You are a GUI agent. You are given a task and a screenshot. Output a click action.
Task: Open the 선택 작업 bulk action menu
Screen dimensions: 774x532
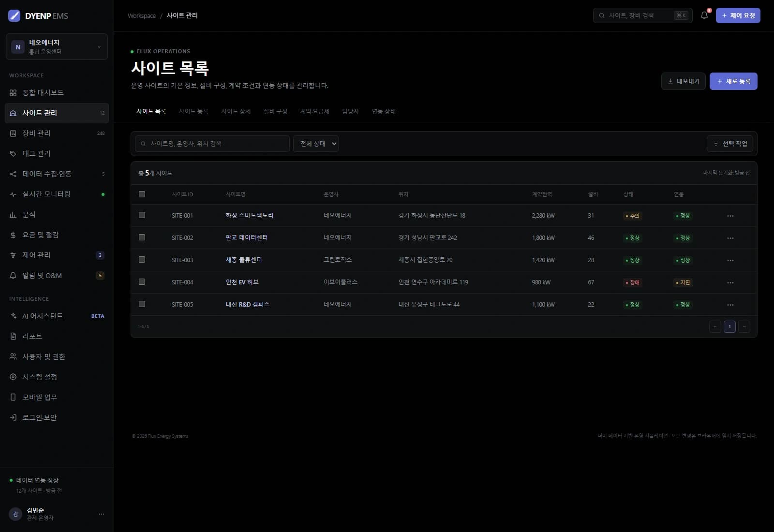tap(730, 144)
